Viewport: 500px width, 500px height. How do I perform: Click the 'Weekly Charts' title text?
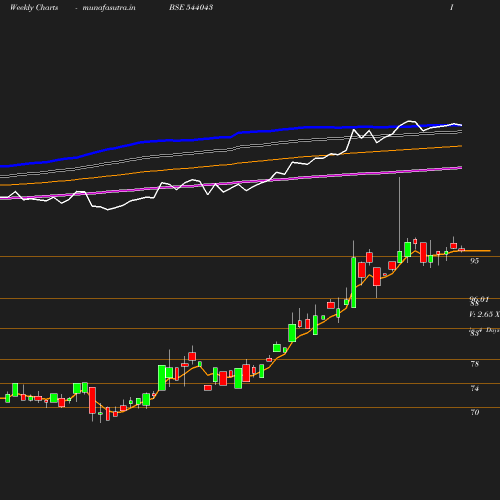pos(34,7)
